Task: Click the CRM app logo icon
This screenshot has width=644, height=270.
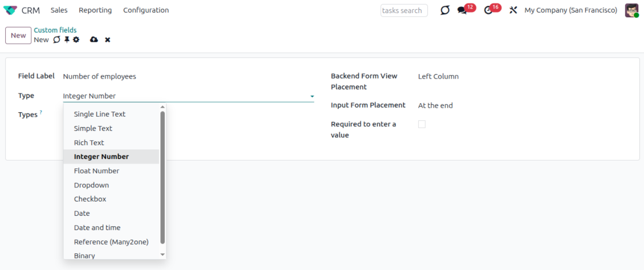Action: [x=10, y=10]
